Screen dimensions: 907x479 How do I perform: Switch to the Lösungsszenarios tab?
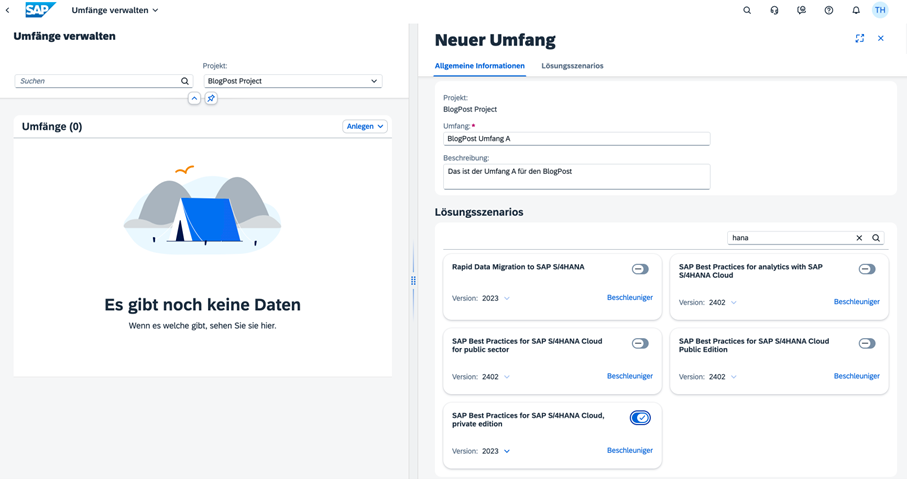click(x=572, y=66)
